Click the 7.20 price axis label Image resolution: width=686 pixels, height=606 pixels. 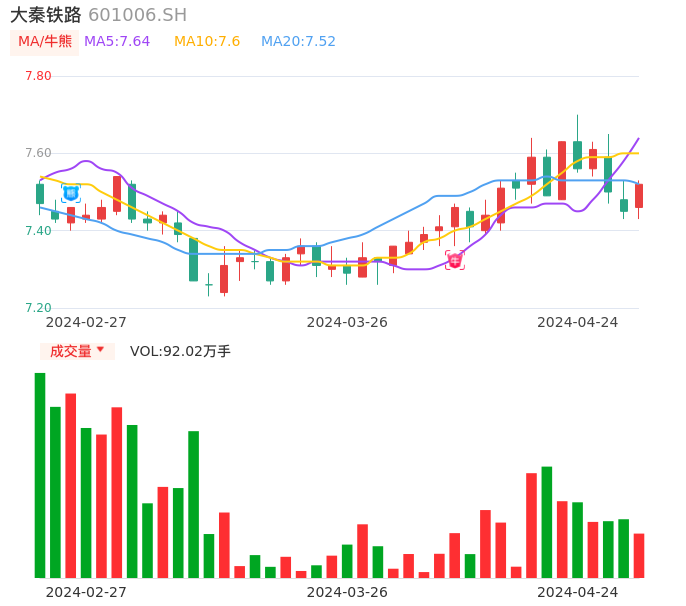coord(38,308)
